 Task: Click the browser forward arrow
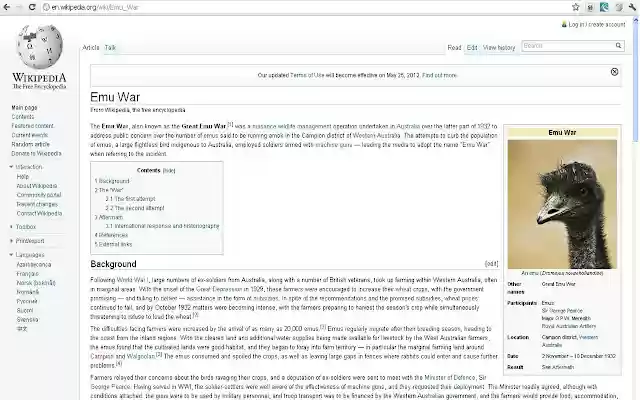(x=19, y=7)
